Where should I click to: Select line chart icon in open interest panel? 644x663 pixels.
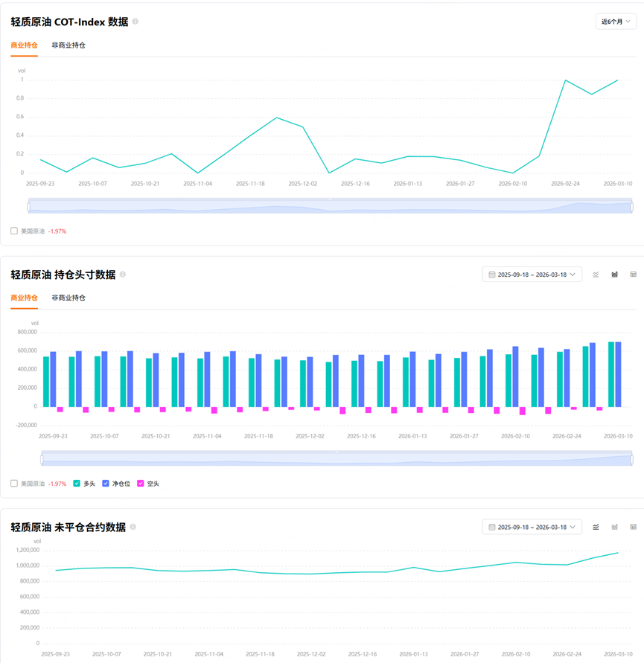596,527
